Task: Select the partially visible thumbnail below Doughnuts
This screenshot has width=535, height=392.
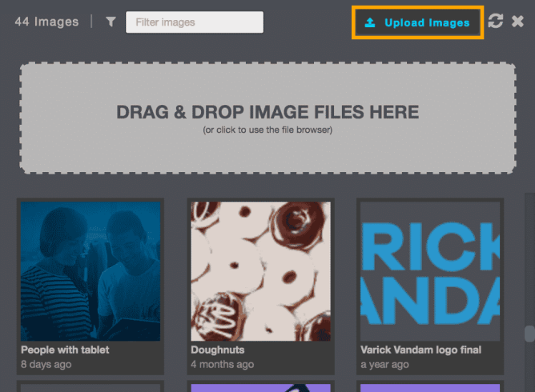Action: click(260, 386)
